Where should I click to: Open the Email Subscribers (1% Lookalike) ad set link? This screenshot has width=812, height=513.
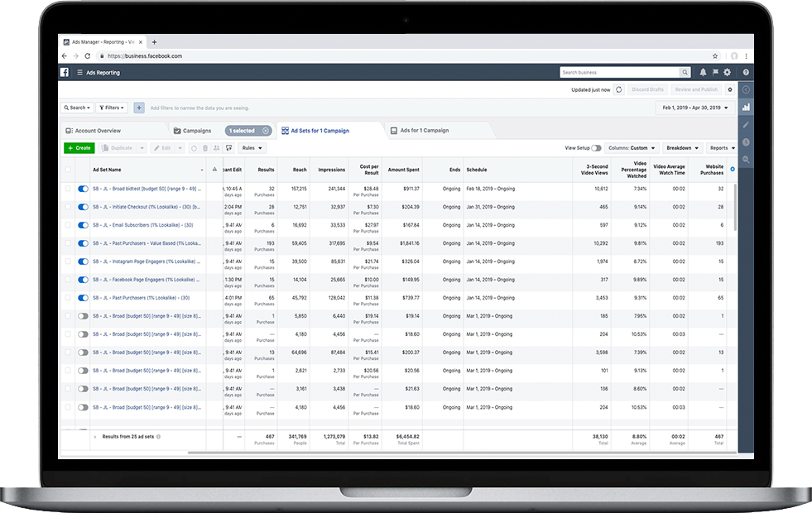point(143,225)
